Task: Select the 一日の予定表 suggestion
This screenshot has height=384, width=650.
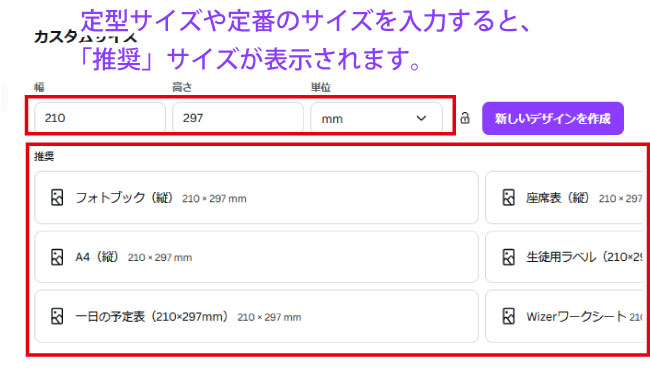Action: [256, 316]
